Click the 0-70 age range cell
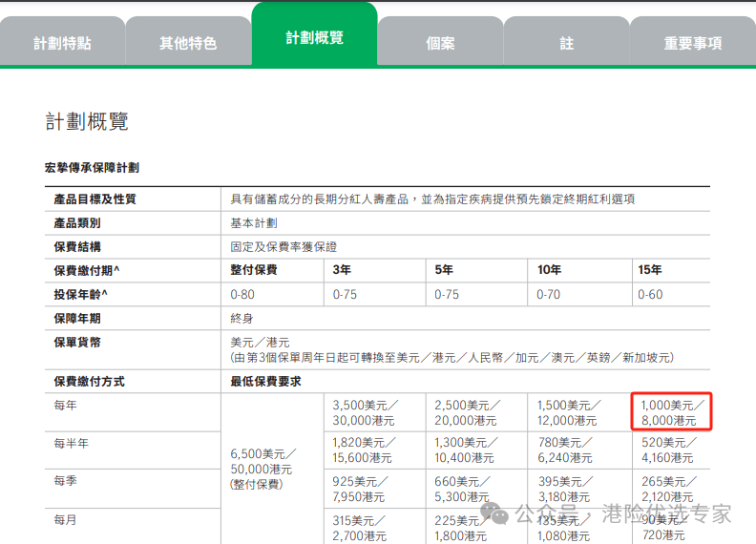The height and width of the screenshot is (544, 756). (x=549, y=294)
